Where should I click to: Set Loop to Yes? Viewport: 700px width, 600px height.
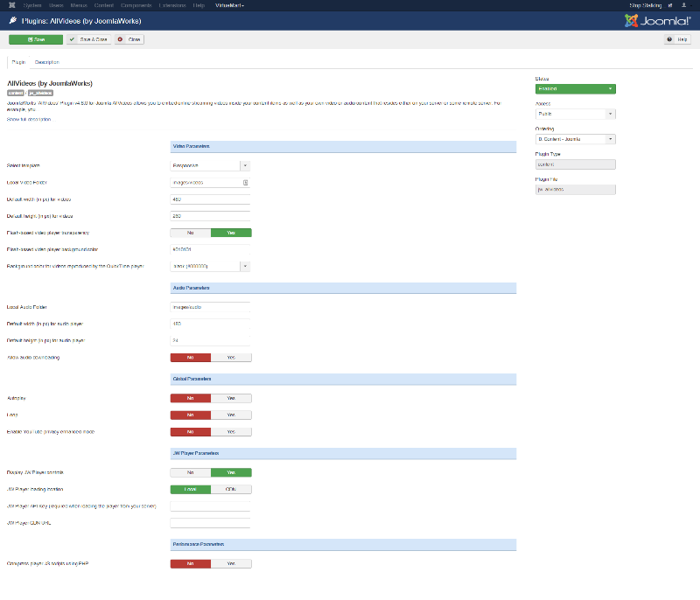click(231, 415)
